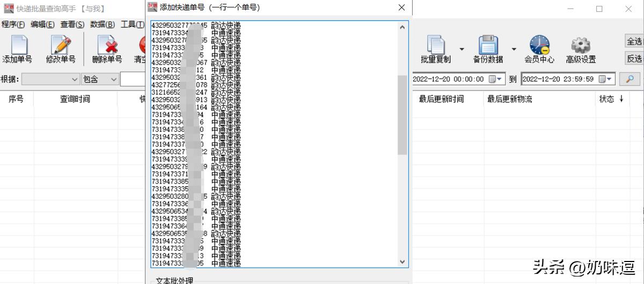Click the 备份数据 floppy disk icon
The width and height of the screenshot is (644, 284).
coord(488,44)
